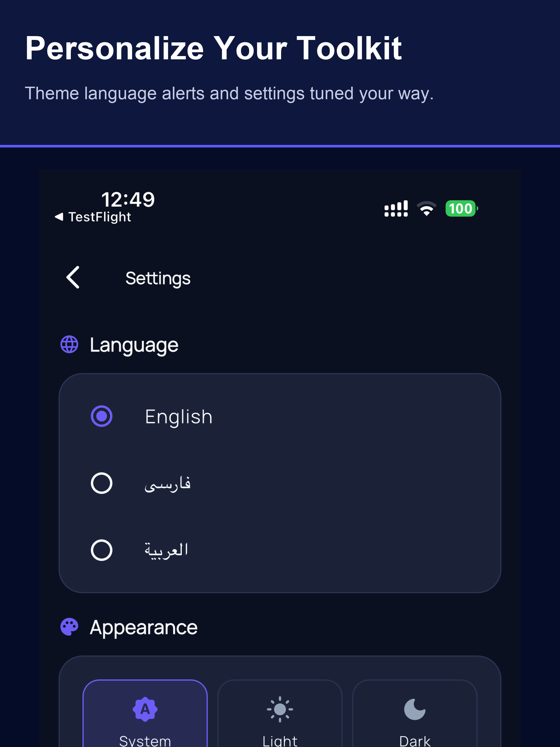This screenshot has width=560, height=747.
Task: Tap the palette icon beside Appearance
Action: (69, 627)
